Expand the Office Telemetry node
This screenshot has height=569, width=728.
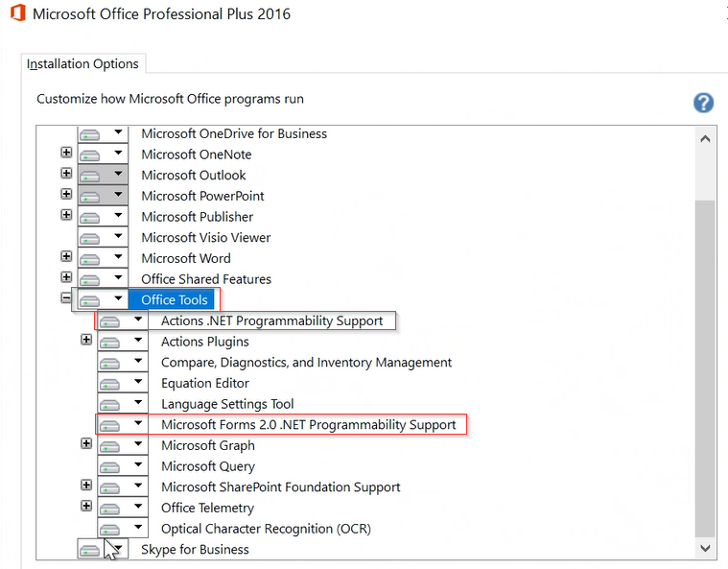pos(86,506)
